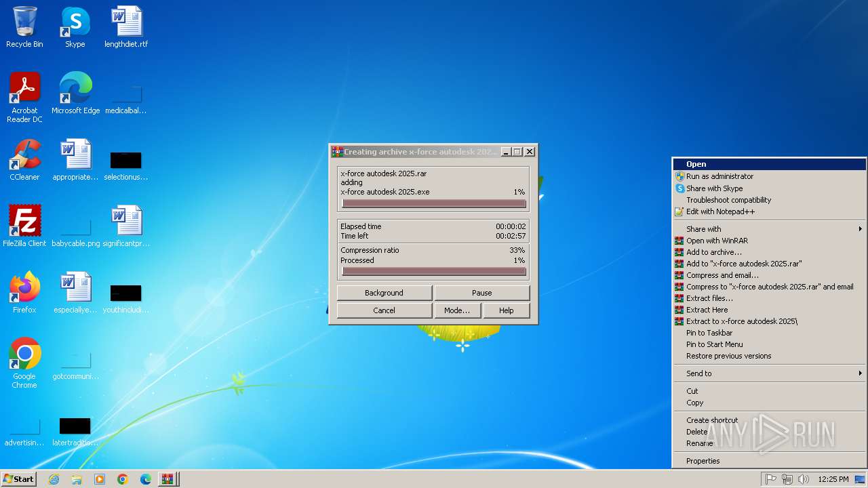Choose Open in the context menu

769,164
